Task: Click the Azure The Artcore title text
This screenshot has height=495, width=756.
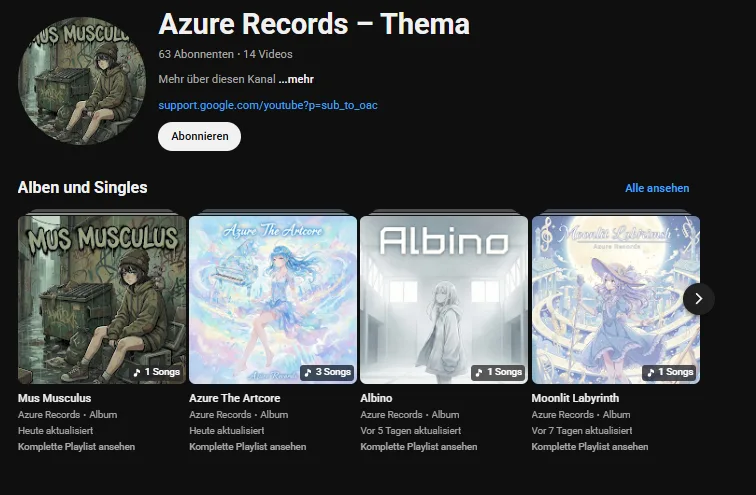Action: pos(234,398)
